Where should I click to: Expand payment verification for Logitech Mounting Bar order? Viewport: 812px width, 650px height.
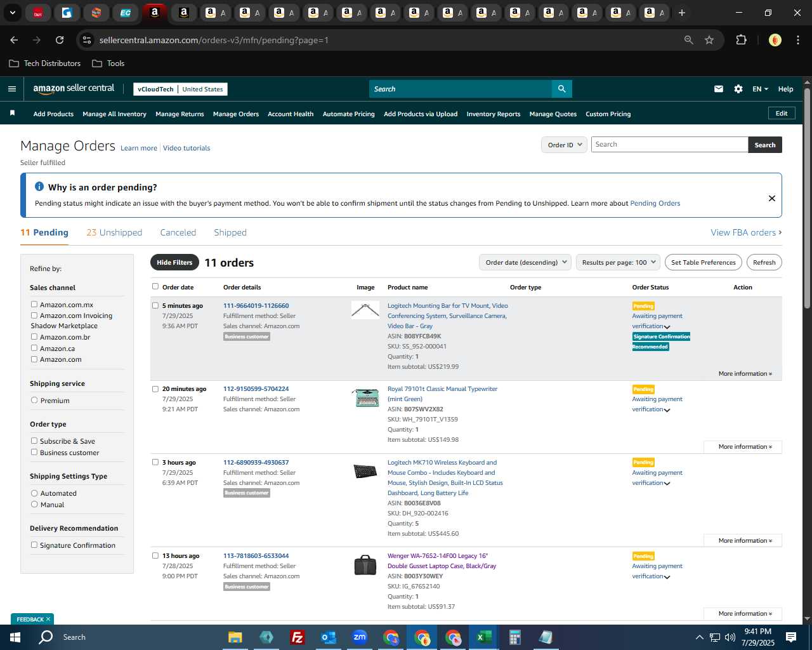(x=667, y=327)
